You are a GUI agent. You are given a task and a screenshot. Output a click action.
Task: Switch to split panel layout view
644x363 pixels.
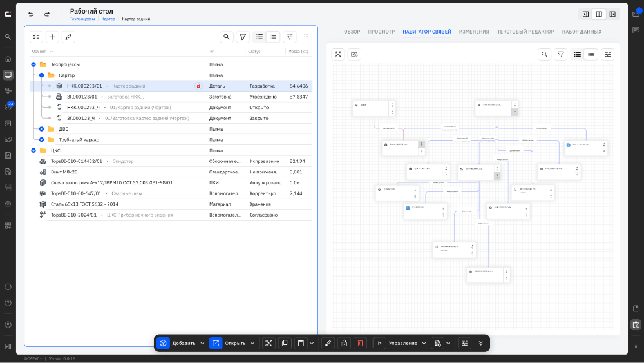pyautogui.click(x=599, y=14)
